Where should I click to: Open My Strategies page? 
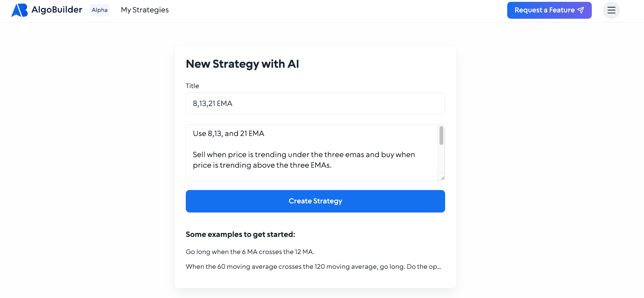coord(145,10)
